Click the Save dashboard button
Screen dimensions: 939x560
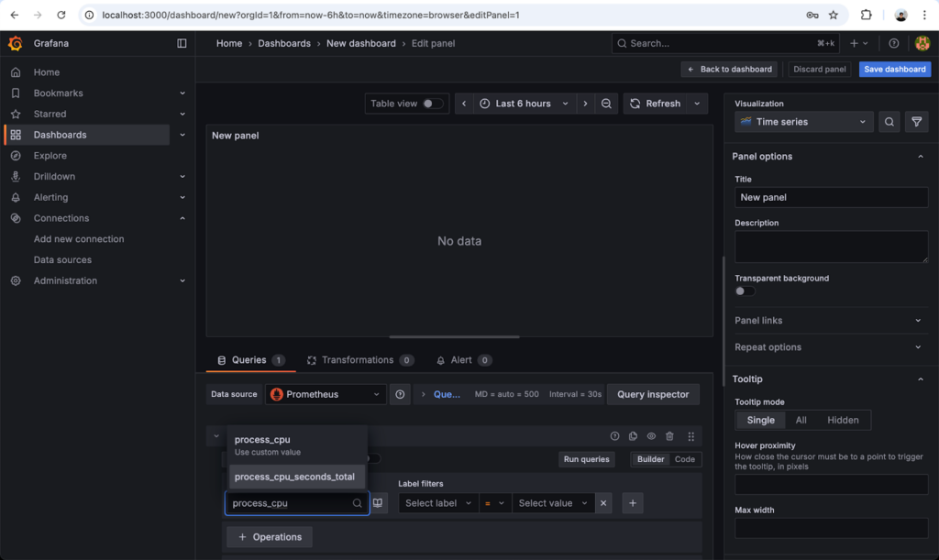point(894,70)
